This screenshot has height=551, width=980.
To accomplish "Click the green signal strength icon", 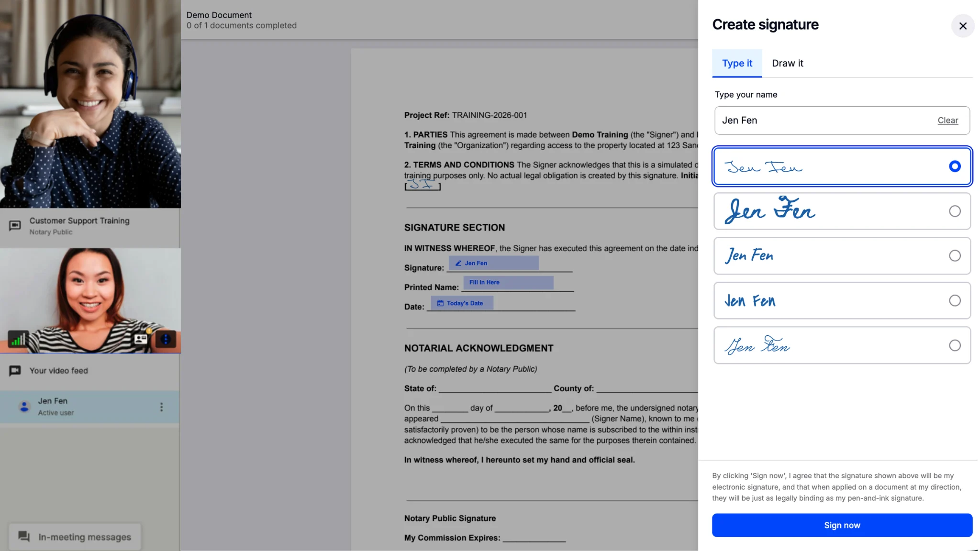I will 18,340.
